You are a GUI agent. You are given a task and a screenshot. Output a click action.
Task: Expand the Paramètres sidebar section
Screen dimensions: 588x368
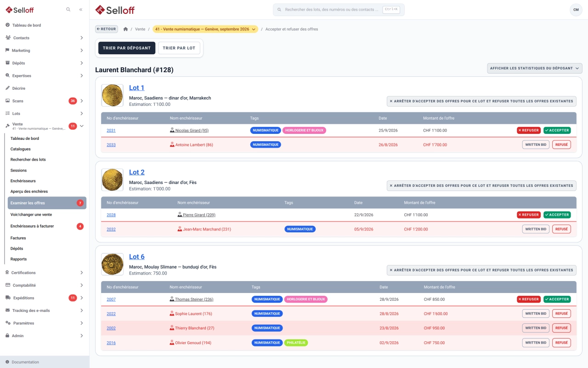click(x=81, y=323)
